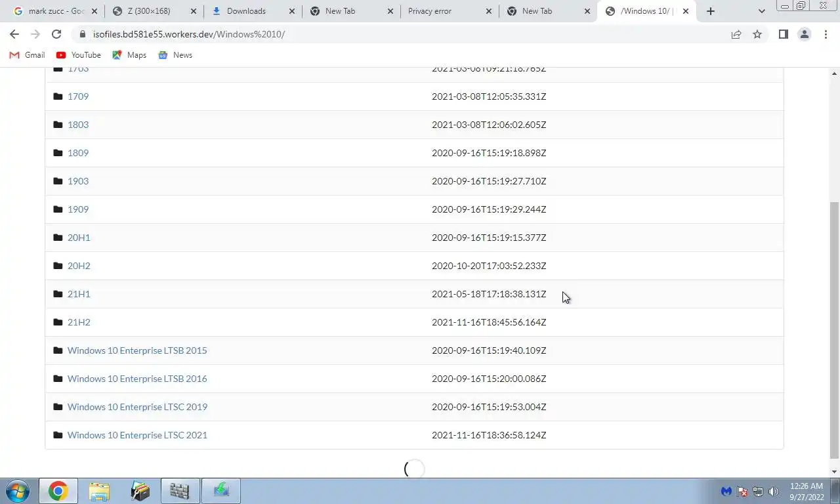
Task: Expand the tab search dropdown arrow
Action: (x=761, y=11)
